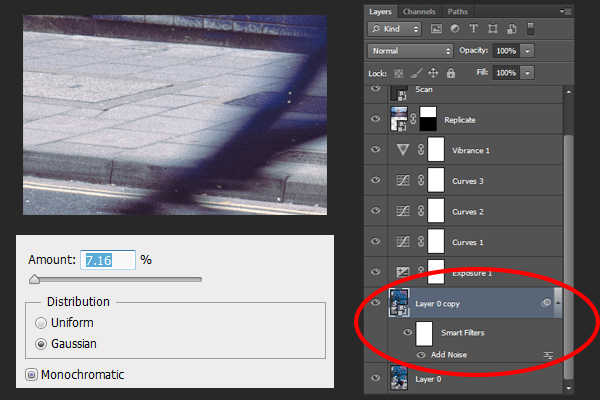Click the Amount slider handle

click(34, 279)
